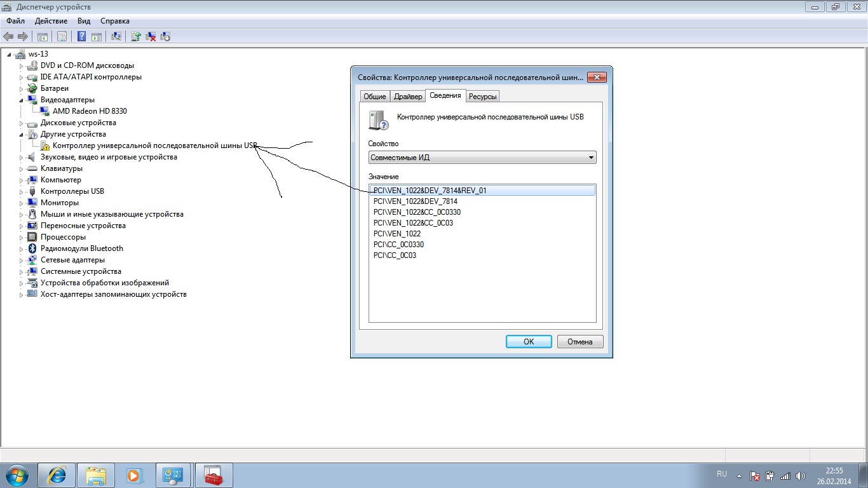Click the Forward arrow in Device Manager toolbar
Screen dimensions: 868x488
[x=23, y=37]
